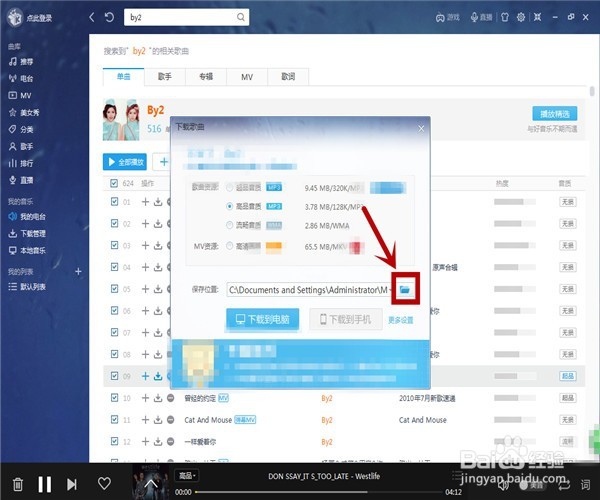This screenshot has width=600, height=500.
Task: Click the trash icon in player bar
Action: pos(18,484)
